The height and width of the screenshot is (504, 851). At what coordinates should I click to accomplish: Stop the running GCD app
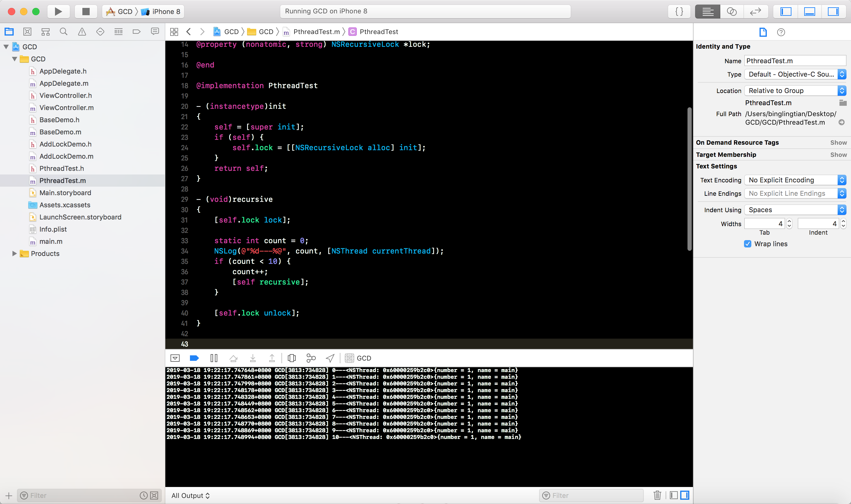(x=86, y=12)
